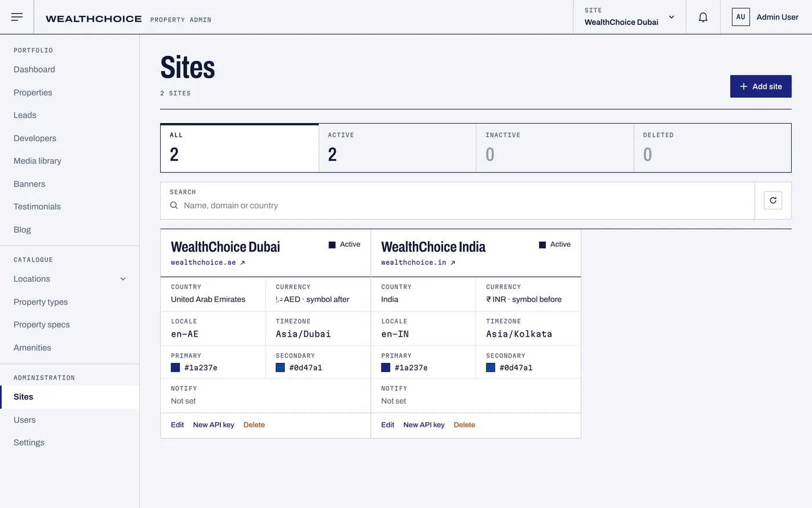Click India primary color swatch #1a237e

(x=386, y=368)
